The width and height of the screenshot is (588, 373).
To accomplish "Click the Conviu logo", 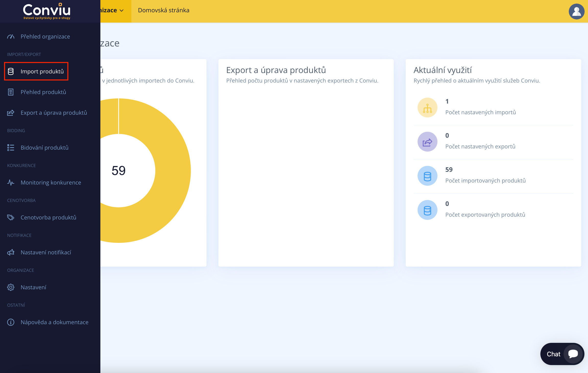I will click(x=47, y=11).
